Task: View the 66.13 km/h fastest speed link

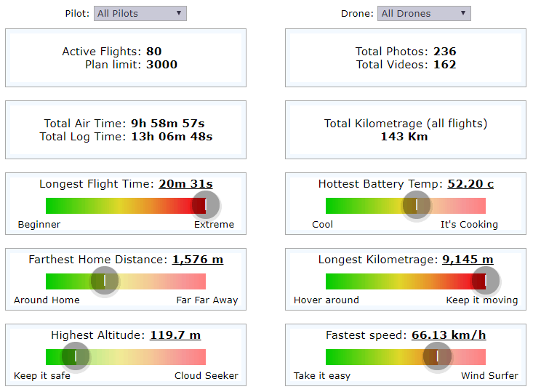Action: coord(449,335)
